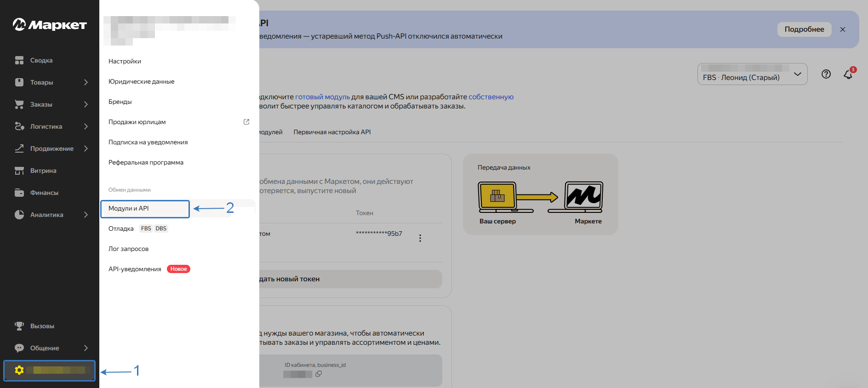The image size is (868, 388).
Task: Click the Маркет logo
Action: [50, 24]
